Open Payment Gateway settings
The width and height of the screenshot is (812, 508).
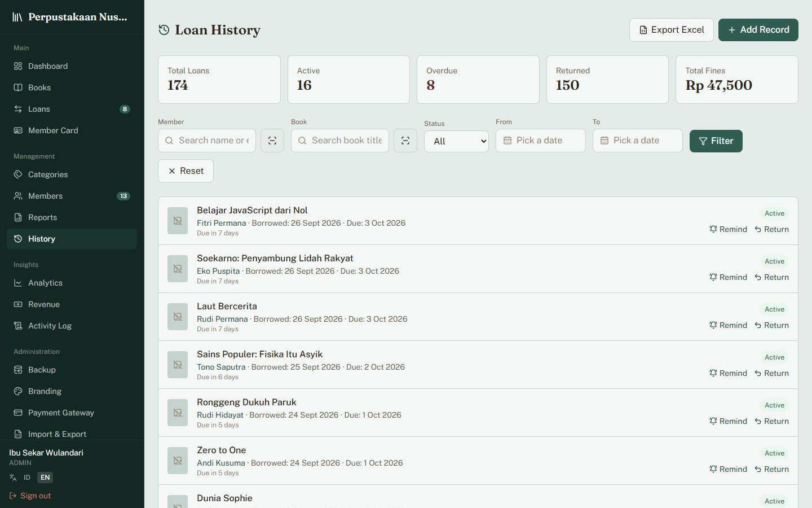(x=72, y=413)
